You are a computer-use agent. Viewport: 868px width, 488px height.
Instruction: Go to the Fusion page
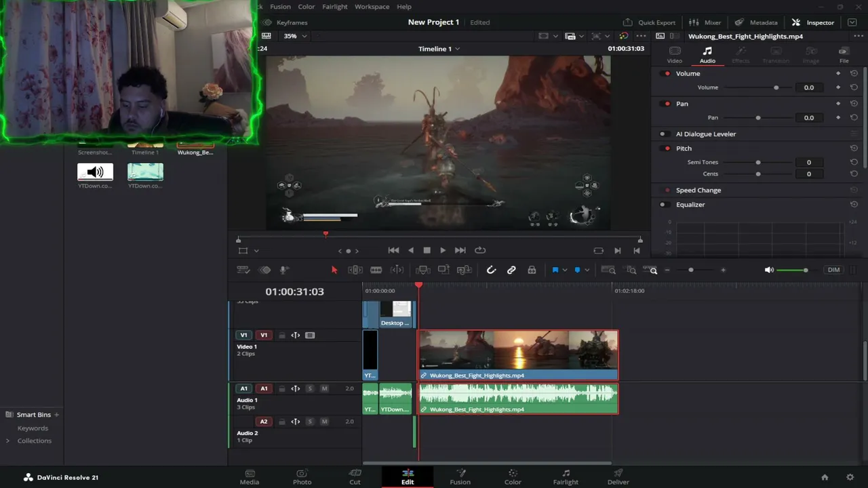(460, 477)
